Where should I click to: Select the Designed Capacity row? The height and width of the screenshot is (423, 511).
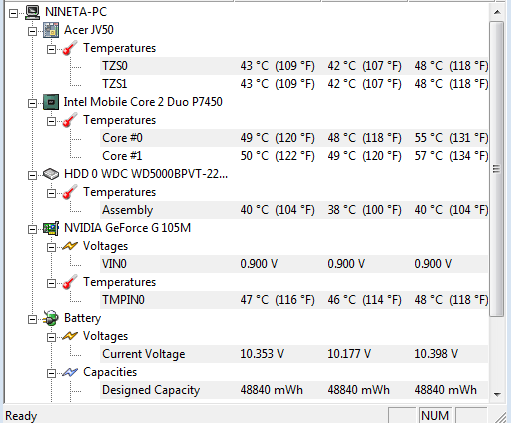point(294,390)
